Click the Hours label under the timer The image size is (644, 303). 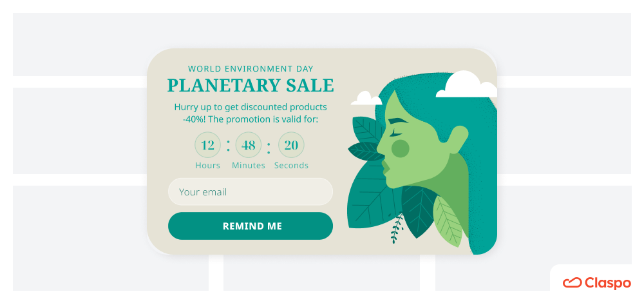(208, 166)
